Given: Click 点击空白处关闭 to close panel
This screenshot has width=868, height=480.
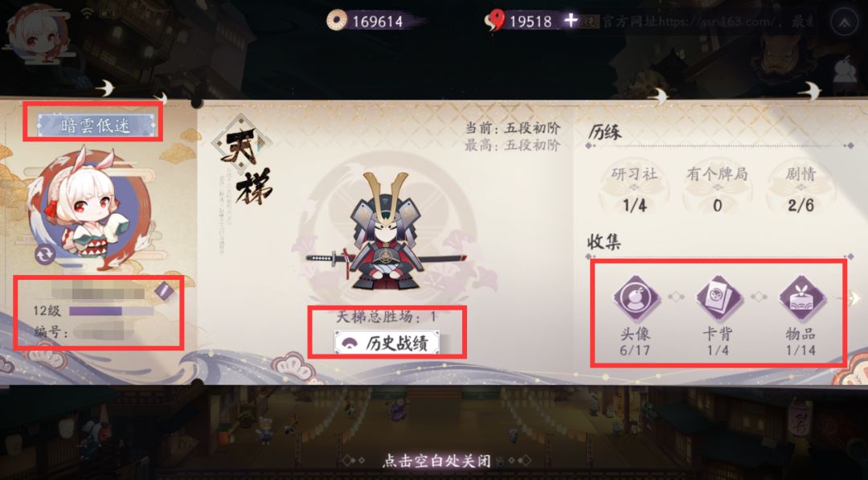Looking at the screenshot, I should pyautogui.click(x=436, y=461).
